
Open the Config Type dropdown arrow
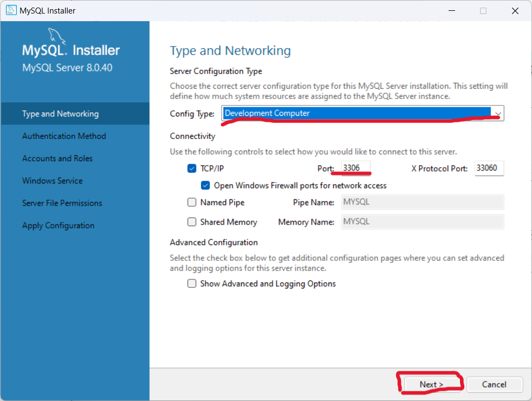click(498, 114)
